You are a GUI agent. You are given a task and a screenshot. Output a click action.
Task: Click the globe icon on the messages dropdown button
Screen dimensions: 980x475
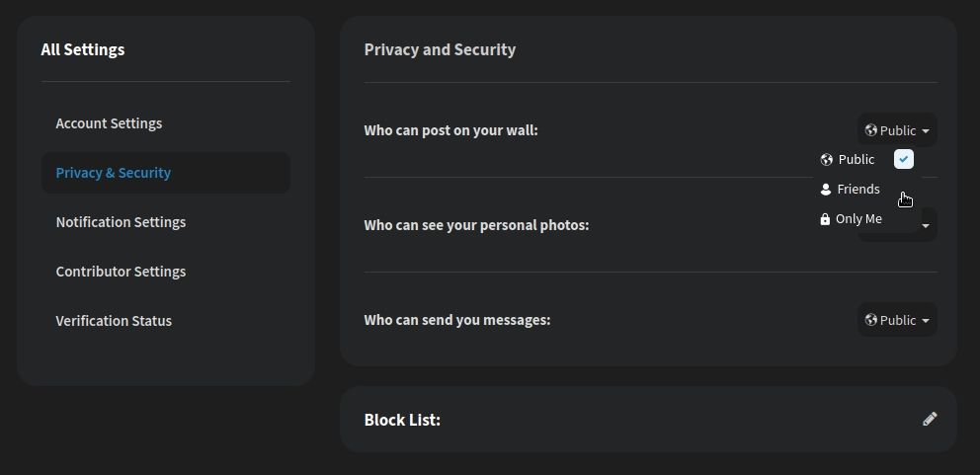(x=870, y=320)
